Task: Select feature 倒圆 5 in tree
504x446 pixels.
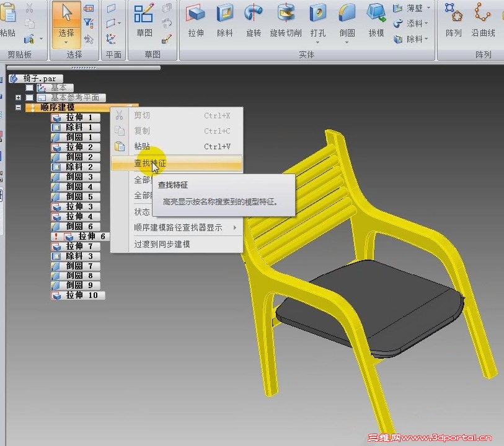Action: 76,196
